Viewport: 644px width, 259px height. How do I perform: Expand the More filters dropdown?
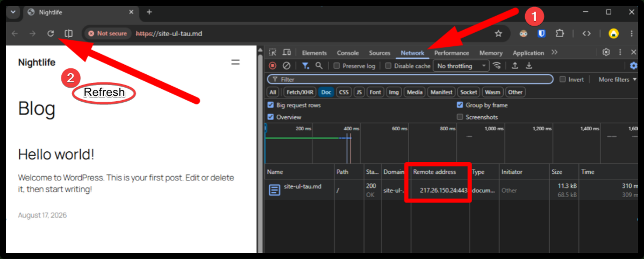click(x=618, y=79)
